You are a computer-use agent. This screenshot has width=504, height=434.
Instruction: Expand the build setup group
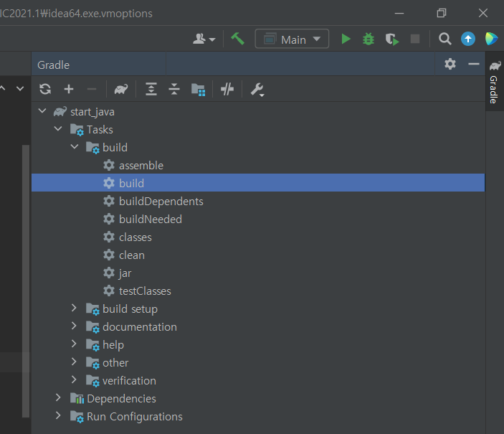pos(74,308)
